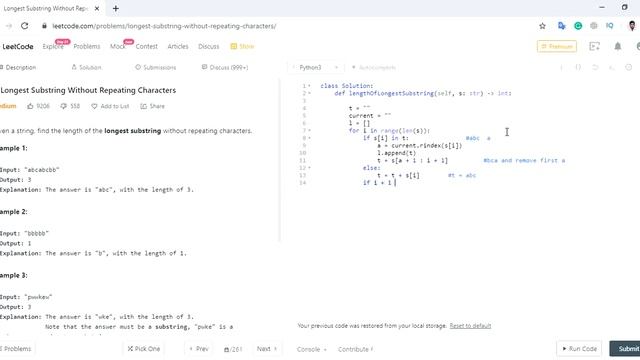640x360 pixels.
Task: Click the problem counter '/261'
Action: coord(233,349)
